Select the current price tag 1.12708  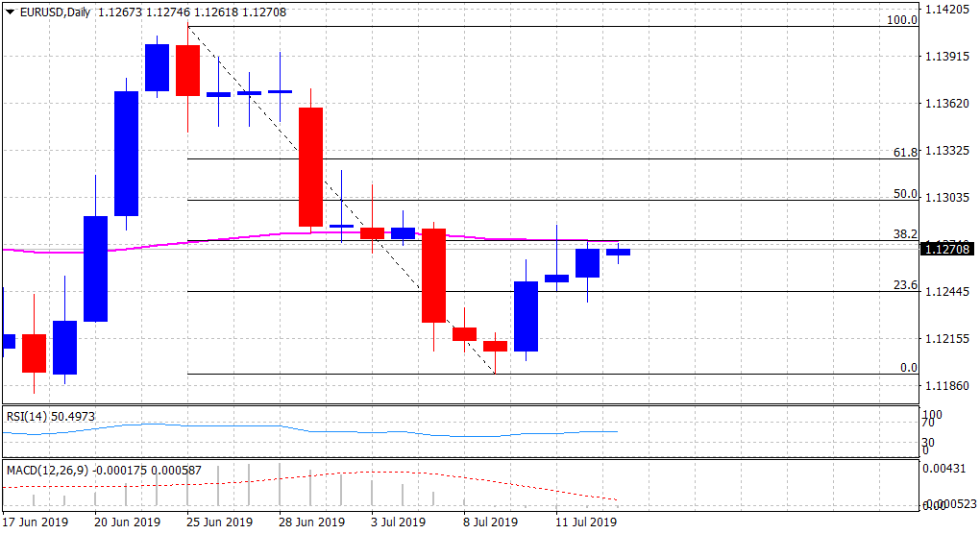pos(948,250)
